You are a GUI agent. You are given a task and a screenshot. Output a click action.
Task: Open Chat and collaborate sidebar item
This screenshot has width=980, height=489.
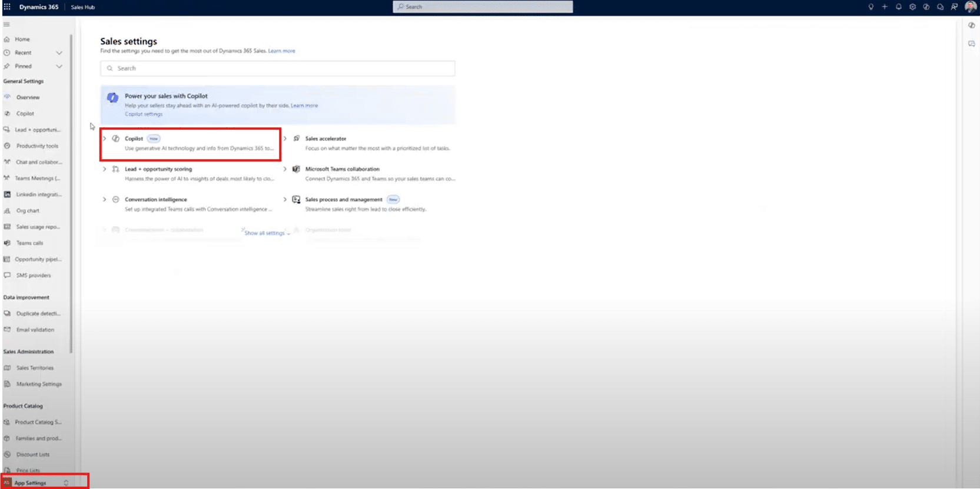coord(38,162)
